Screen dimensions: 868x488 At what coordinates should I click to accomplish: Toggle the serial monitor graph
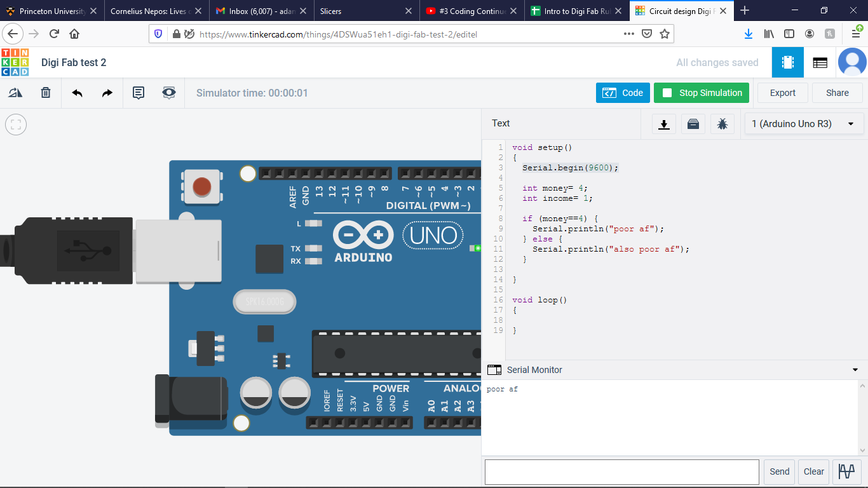(x=846, y=471)
